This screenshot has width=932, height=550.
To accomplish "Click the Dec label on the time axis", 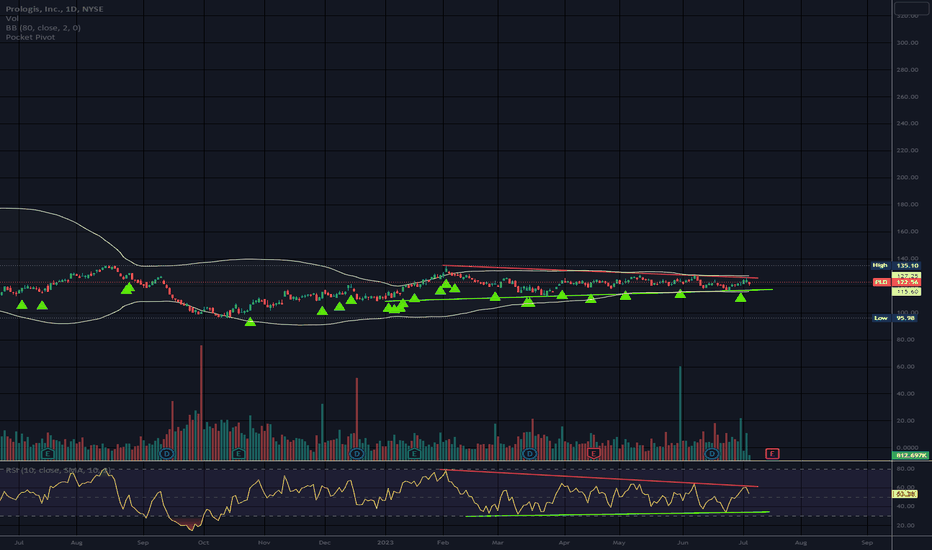I will [x=325, y=542].
